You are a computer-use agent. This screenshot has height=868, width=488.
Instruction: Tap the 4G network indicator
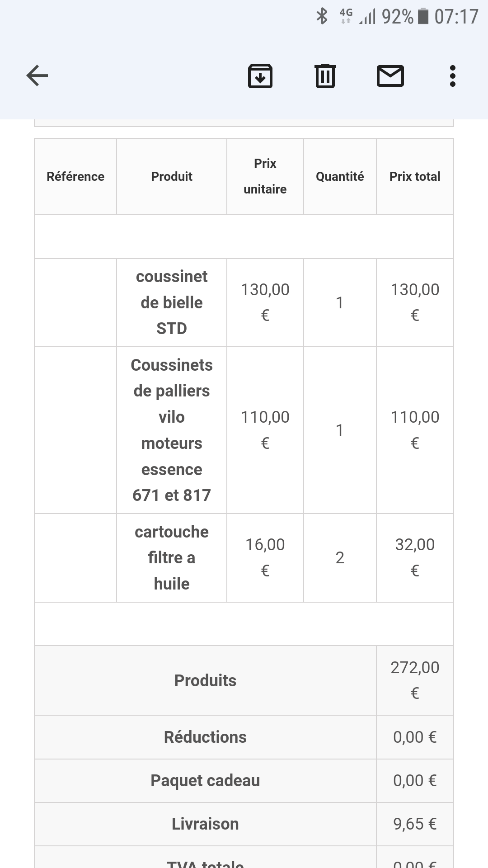click(x=346, y=16)
